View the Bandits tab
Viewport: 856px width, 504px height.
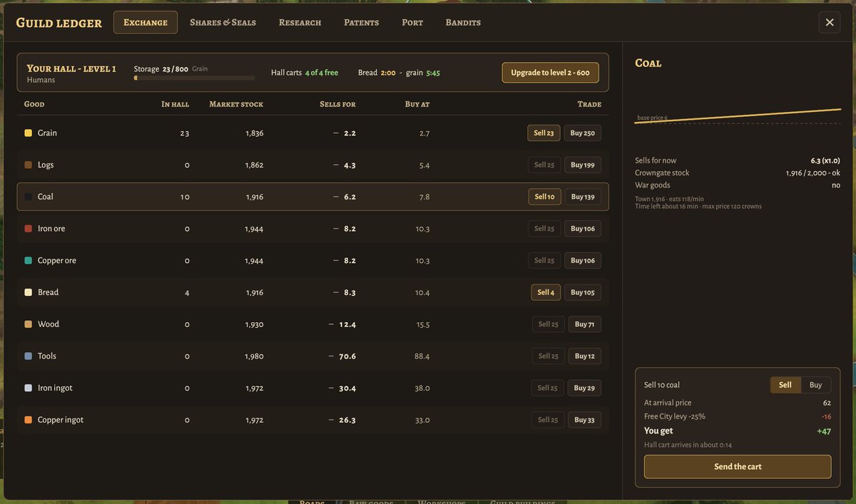click(463, 22)
